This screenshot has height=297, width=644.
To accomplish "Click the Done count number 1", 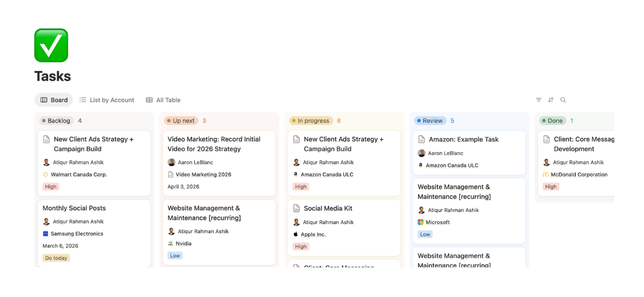I will (x=572, y=121).
